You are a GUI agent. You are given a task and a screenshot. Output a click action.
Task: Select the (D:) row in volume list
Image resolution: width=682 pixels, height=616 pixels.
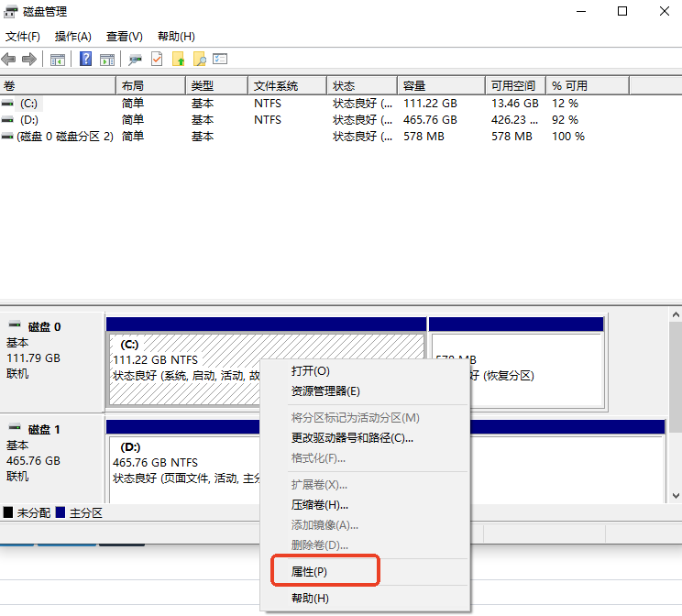29,120
